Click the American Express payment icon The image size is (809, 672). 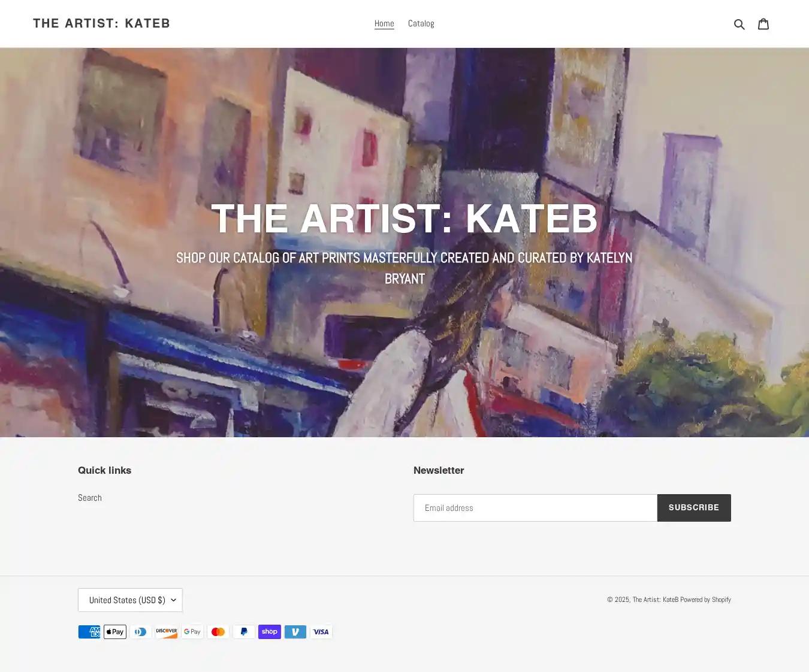(89, 632)
